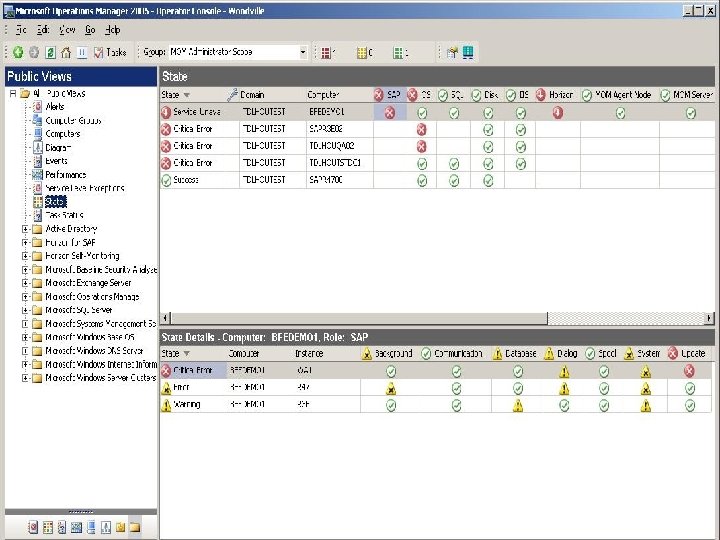The height and width of the screenshot is (540, 720).
Task: Select Performance view in the tree
Action: point(66,175)
